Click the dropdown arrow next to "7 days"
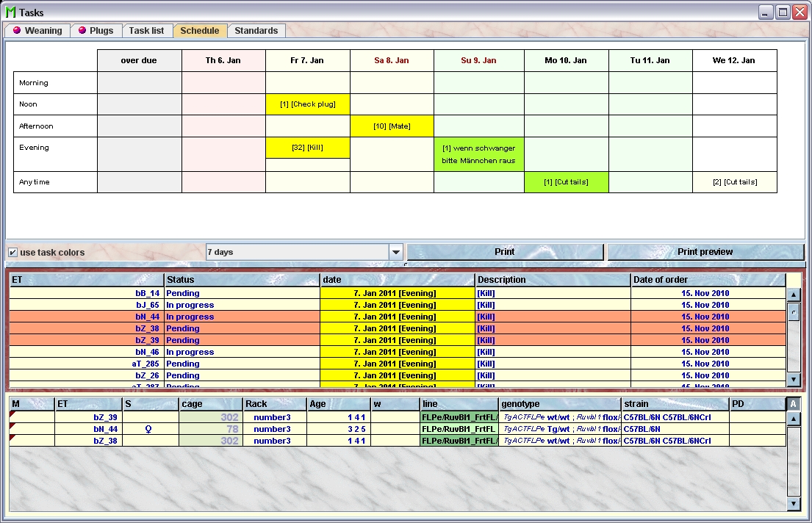The image size is (812, 523). coord(396,252)
